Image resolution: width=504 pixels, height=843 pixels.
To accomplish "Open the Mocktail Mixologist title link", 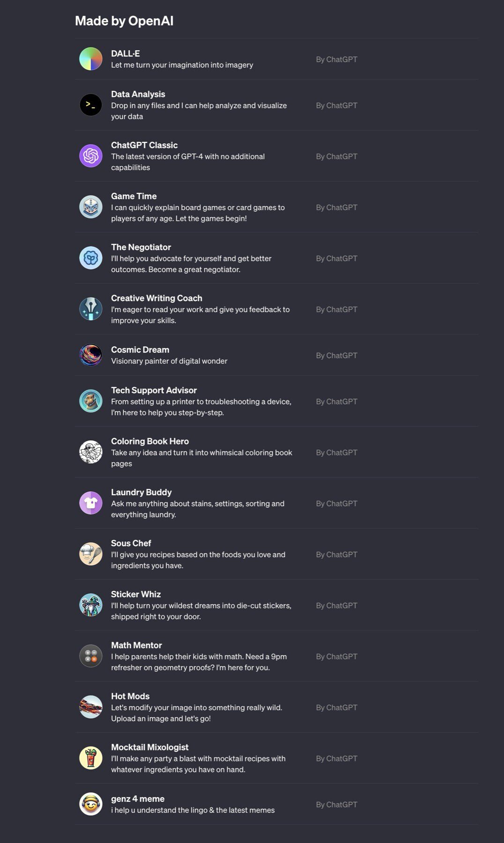I will [x=149, y=747].
